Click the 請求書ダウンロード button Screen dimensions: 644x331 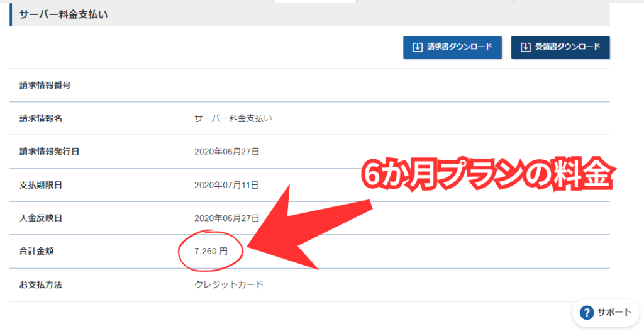[x=452, y=47]
